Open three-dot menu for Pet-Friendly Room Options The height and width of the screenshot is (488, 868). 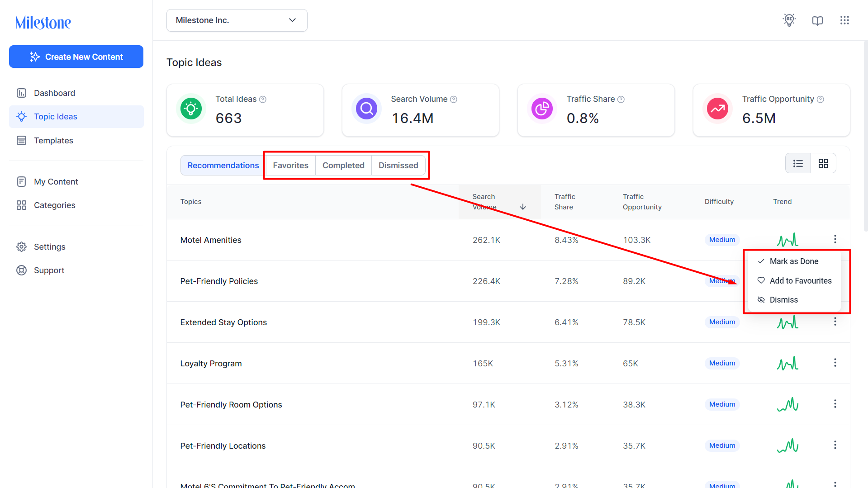coord(835,403)
